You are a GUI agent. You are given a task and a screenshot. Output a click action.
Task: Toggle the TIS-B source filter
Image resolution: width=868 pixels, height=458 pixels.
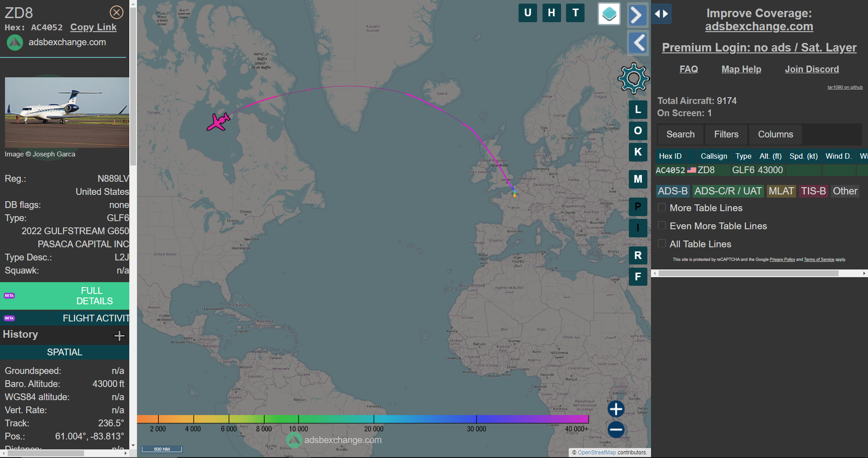(813, 191)
